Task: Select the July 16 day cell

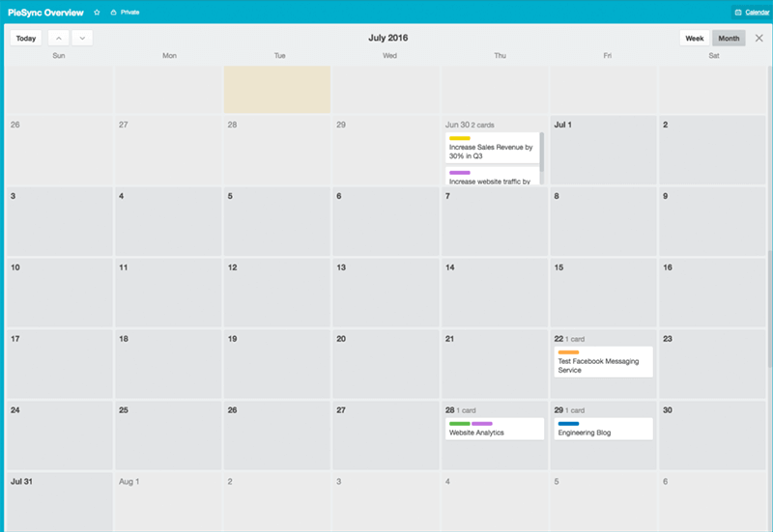Action: coord(712,294)
